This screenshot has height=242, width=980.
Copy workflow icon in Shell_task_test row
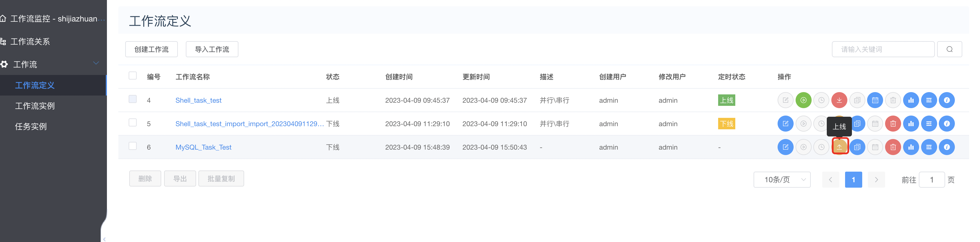[x=857, y=100]
